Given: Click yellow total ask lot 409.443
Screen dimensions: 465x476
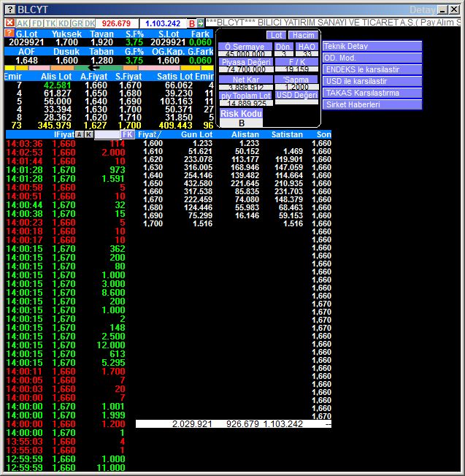Looking at the screenshot, I should (x=175, y=126).
